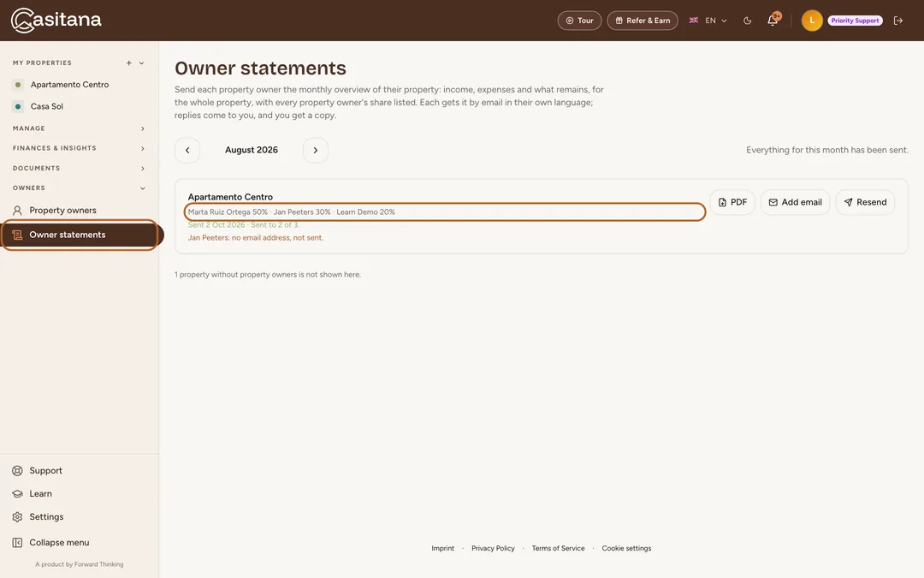Open notifications bell
The width and height of the screenshot is (924, 578).
773,21
